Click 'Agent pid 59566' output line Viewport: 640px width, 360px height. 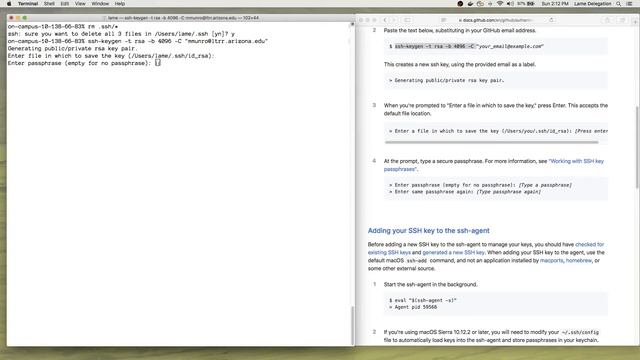(x=413, y=307)
